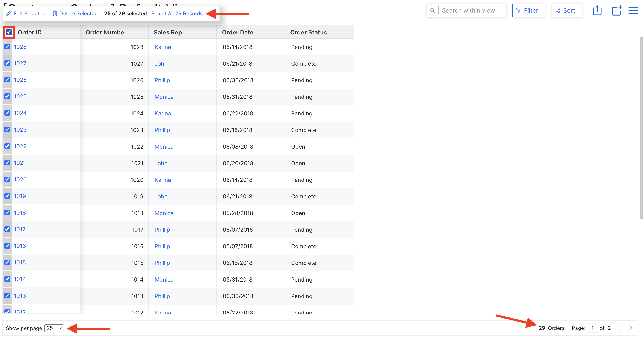Click the 29 Orders count
Viewport: 644px width, 339px height.
[x=551, y=328]
